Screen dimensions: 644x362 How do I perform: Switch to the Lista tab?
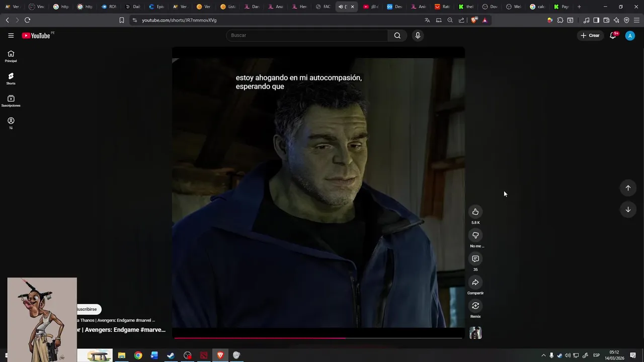pyautogui.click(x=227, y=7)
